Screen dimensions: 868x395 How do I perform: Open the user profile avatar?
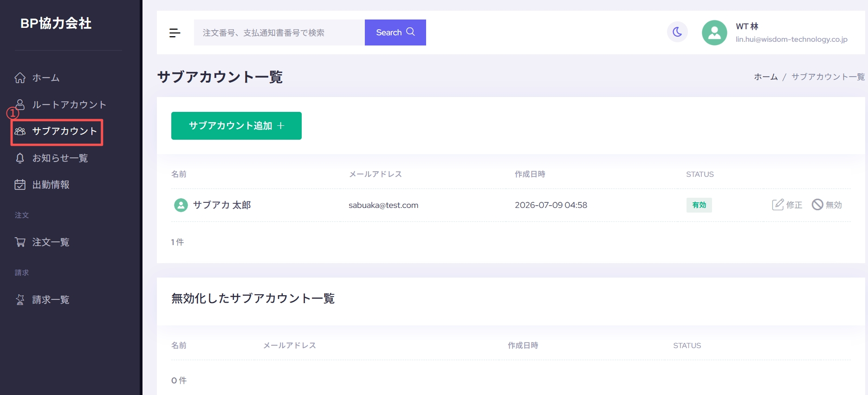714,32
